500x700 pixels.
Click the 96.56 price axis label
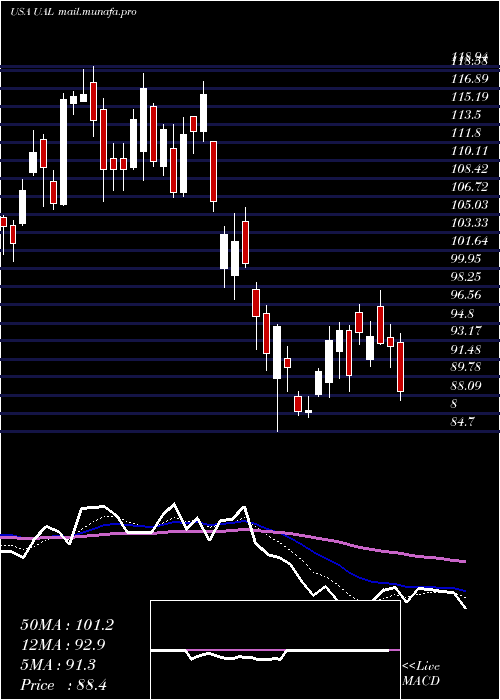(x=466, y=295)
